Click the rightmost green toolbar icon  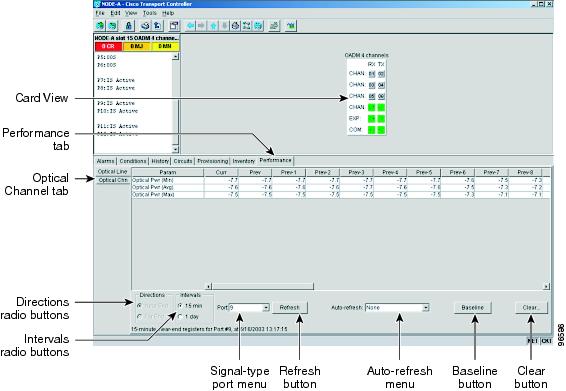[x=291, y=26]
